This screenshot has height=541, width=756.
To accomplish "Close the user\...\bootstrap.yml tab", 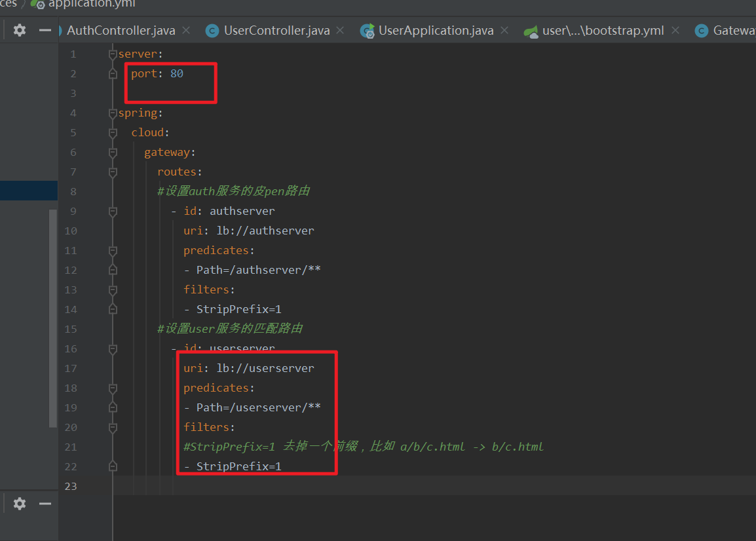I will click(675, 30).
